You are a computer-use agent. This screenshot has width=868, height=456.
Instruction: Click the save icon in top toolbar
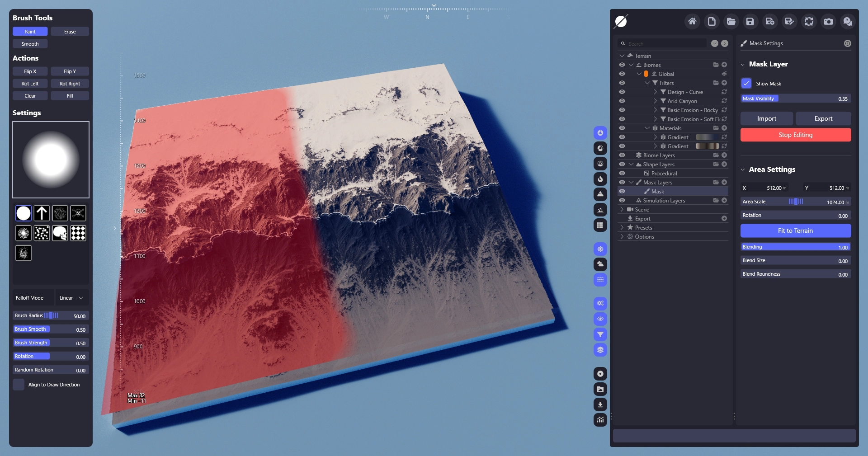[750, 21]
